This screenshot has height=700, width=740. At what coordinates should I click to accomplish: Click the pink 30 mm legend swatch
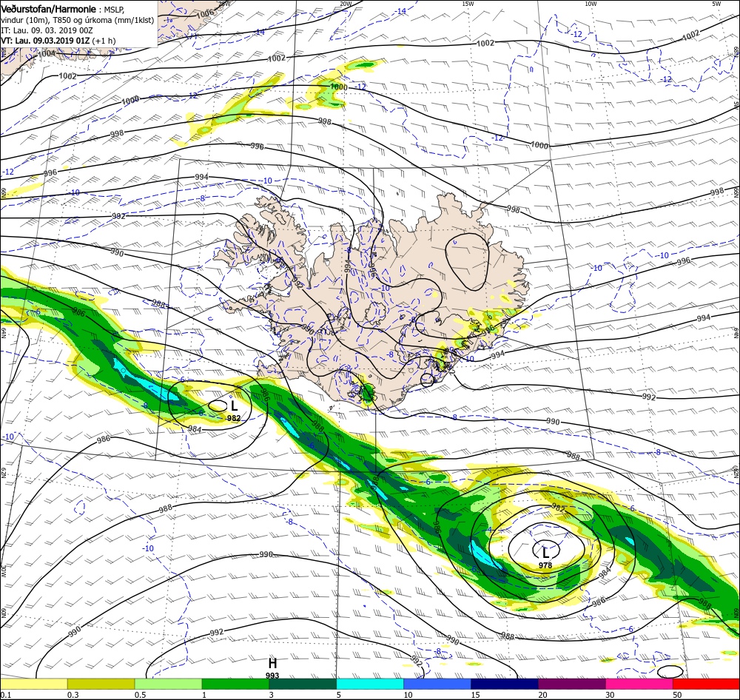639,684
